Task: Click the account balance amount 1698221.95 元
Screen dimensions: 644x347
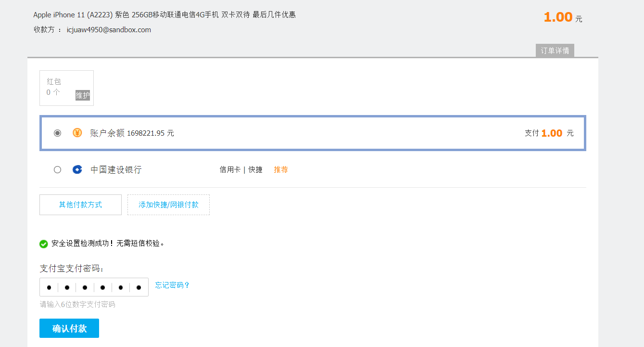Action: click(150, 133)
